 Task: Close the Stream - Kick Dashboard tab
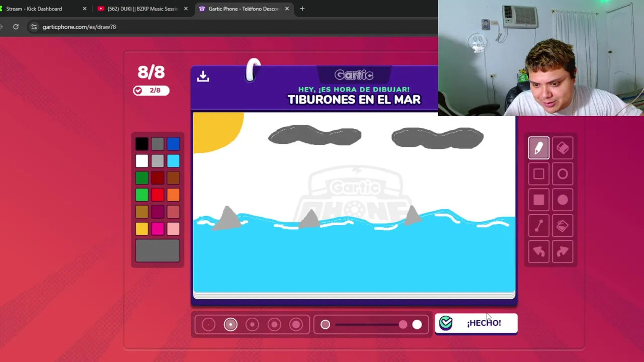point(85,9)
